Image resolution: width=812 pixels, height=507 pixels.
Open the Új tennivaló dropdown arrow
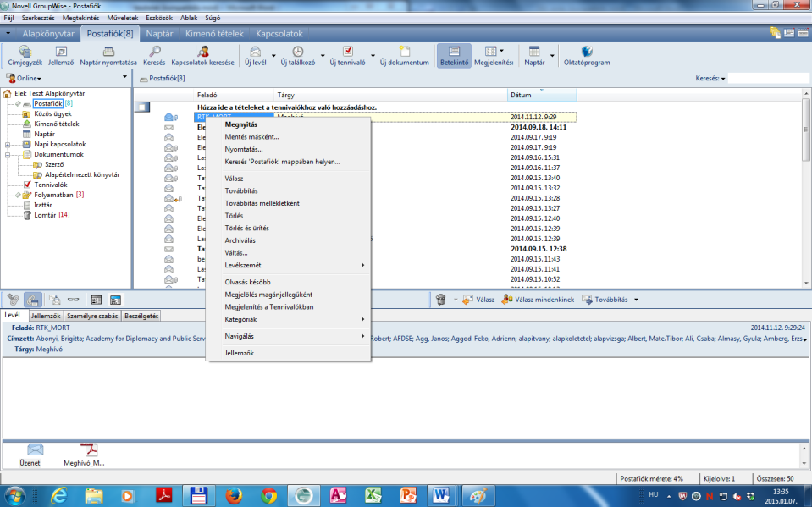pyautogui.click(x=373, y=55)
